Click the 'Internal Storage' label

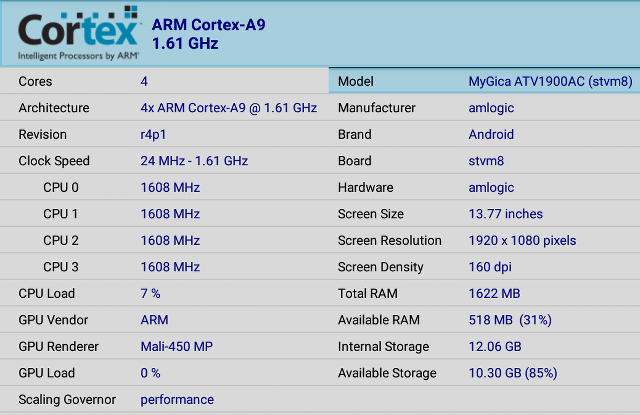pos(384,347)
